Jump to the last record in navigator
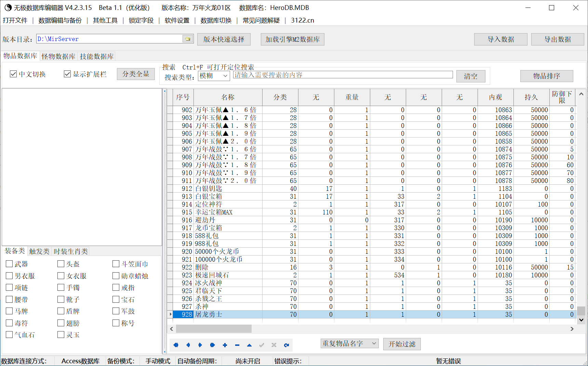Viewport: 588px width, 366px height. [x=213, y=345]
